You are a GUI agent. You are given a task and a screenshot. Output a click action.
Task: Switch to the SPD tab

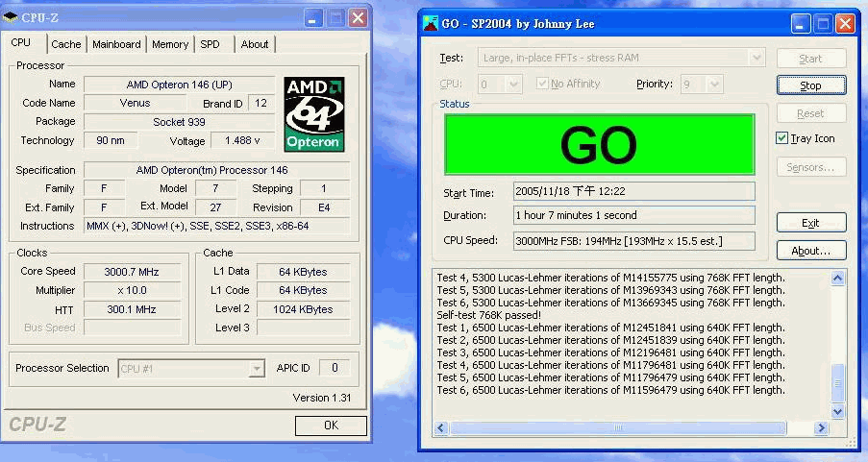point(211,44)
